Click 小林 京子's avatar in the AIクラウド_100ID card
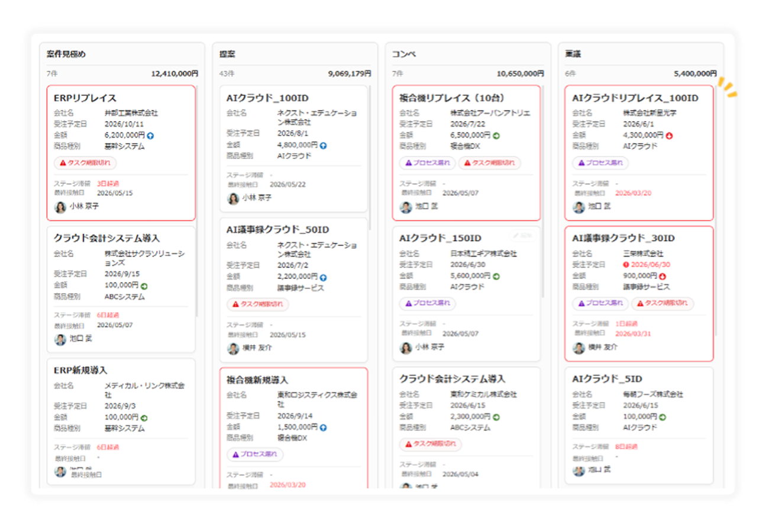The height and width of the screenshot is (532, 769). [233, 199]
